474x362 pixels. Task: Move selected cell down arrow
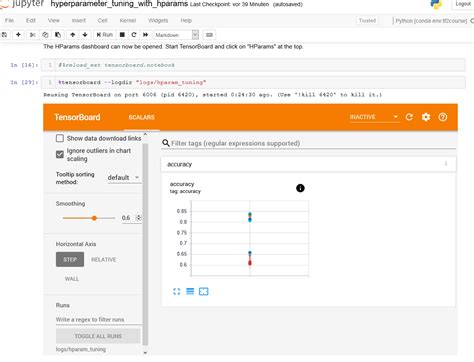85,35
